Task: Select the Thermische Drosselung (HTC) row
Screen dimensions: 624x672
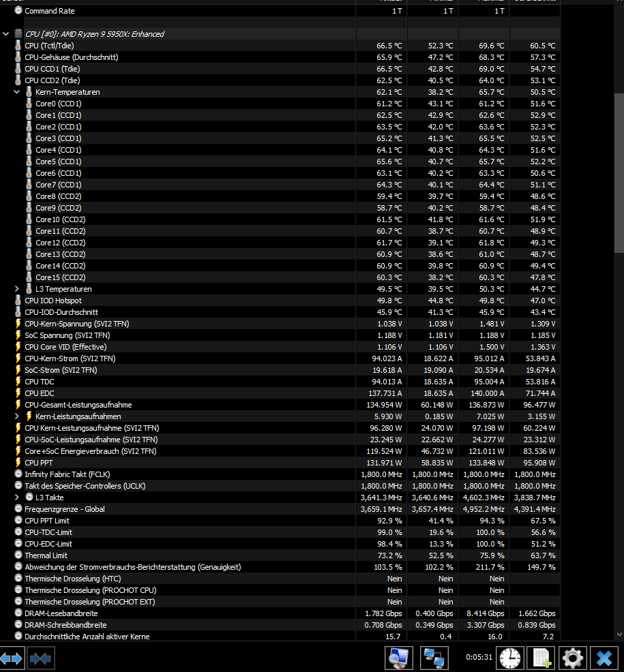Action: point(280,578)
